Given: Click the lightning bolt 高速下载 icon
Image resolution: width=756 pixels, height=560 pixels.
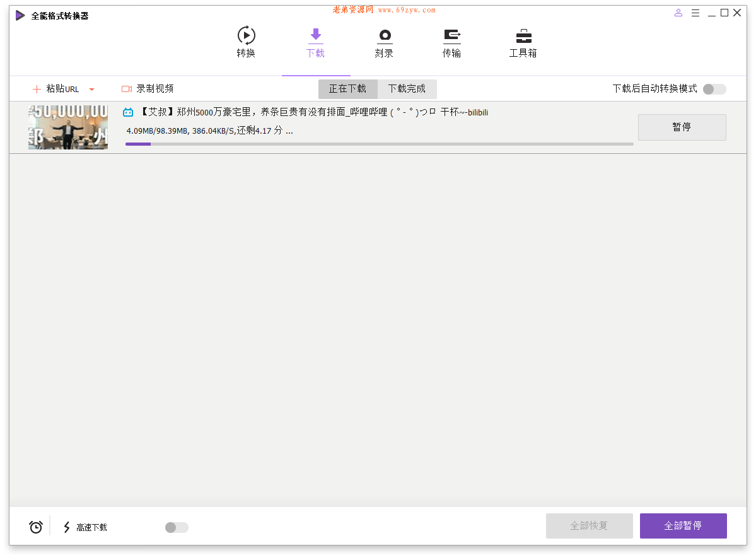Looking at the screenshot, I should (x=67, y=527).
